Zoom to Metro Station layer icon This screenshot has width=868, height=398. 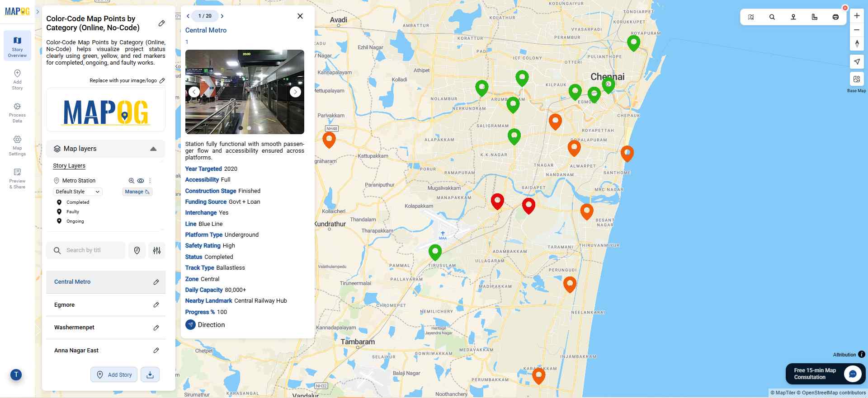pyautogui.click(x=131, y=181)
